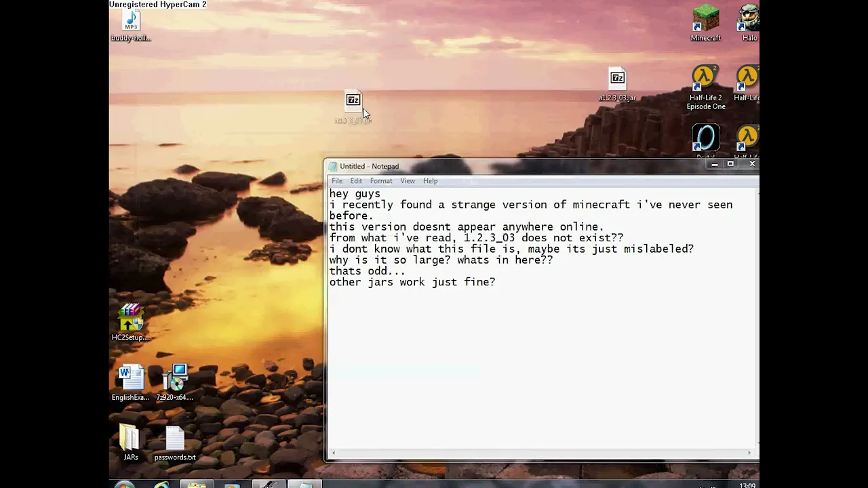Open the Format menu in Notepad
This screenshot has height=488, width=868.
click(x=381, y=181)
